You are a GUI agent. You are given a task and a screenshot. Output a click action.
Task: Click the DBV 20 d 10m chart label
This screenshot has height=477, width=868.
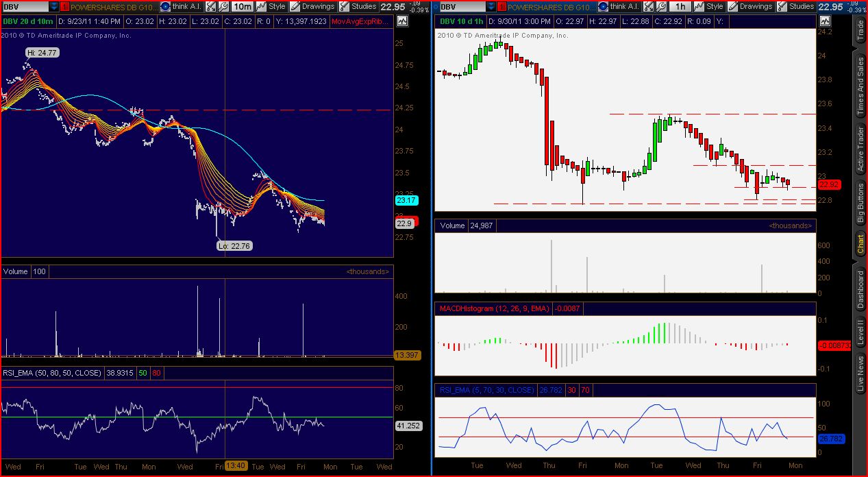pyautogui.click(x=28, y=21)
